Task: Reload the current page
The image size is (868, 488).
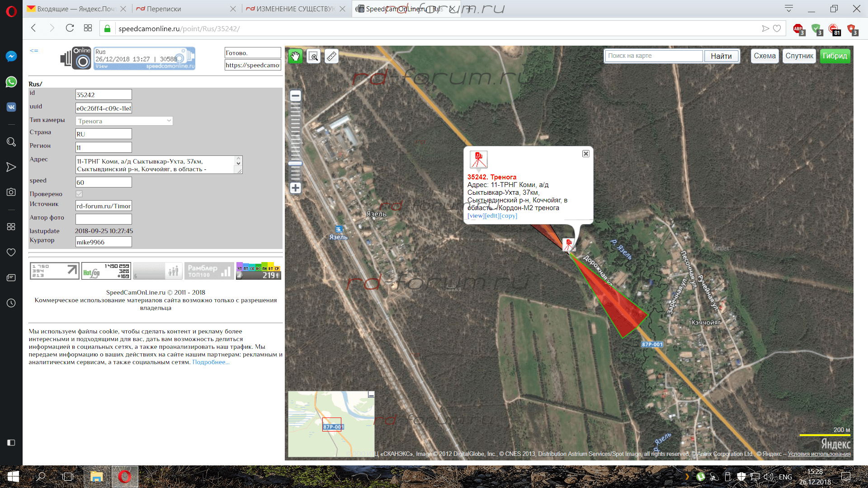Action: tap(70, 28)
